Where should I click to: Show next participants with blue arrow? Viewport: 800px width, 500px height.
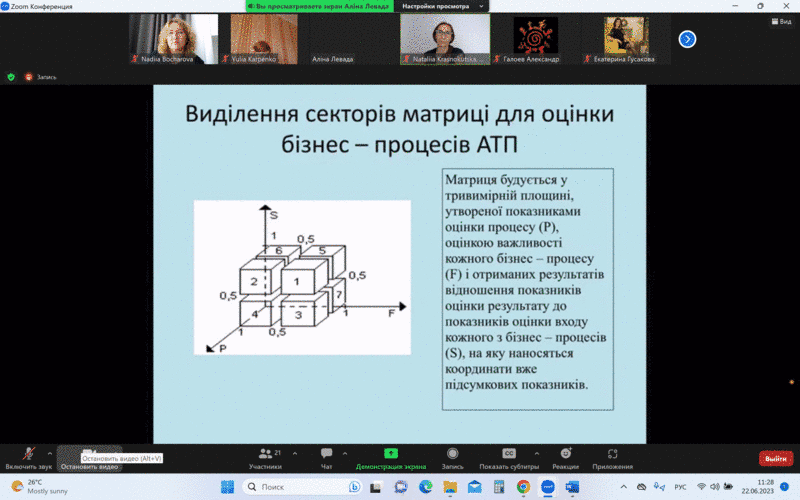[687, 39]
